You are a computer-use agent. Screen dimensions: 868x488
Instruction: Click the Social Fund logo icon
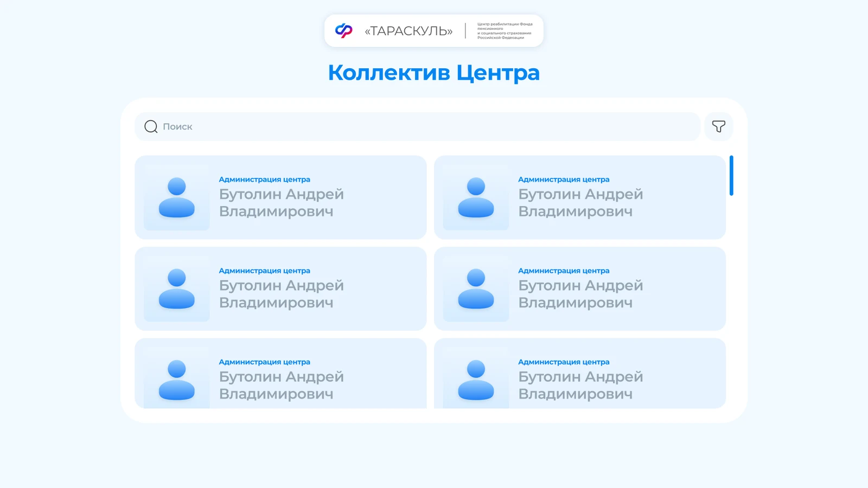(x=343, y=30)
